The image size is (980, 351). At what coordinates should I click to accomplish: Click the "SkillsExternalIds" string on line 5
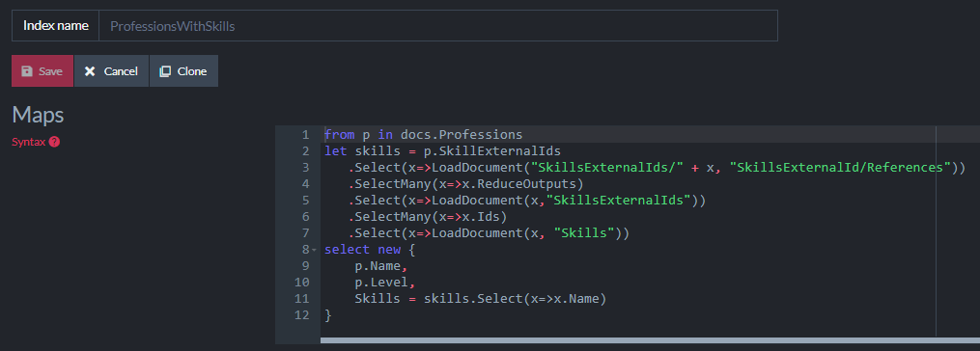[618, 200]
